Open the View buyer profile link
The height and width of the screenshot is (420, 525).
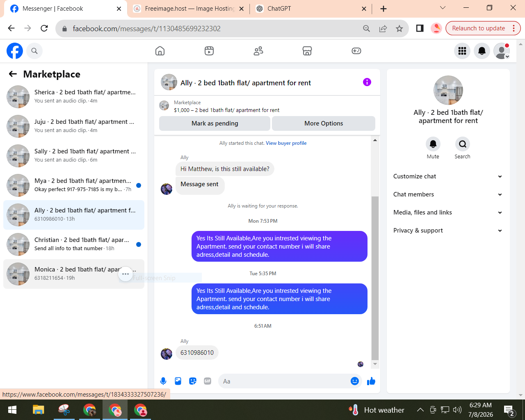286,143
